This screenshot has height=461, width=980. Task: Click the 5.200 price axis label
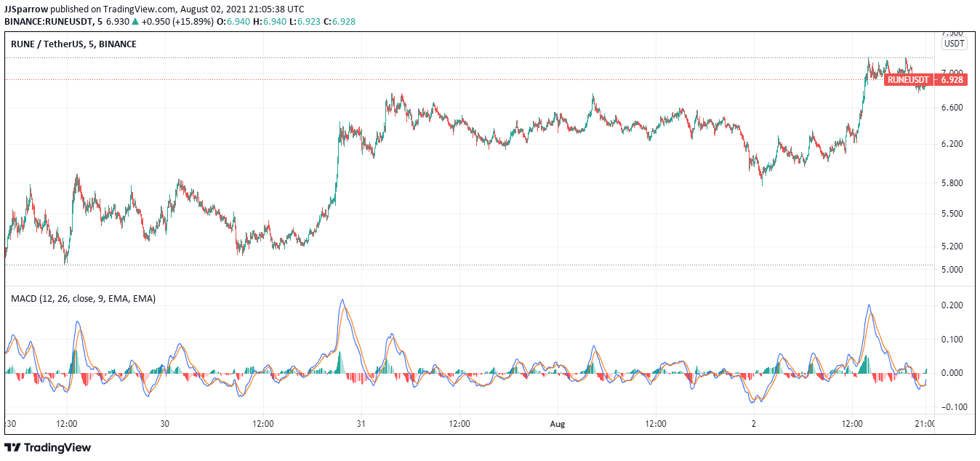(952, 246)
